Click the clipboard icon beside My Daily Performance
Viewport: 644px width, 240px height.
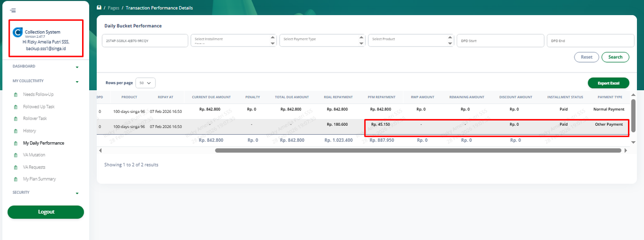tap(16, 143)
